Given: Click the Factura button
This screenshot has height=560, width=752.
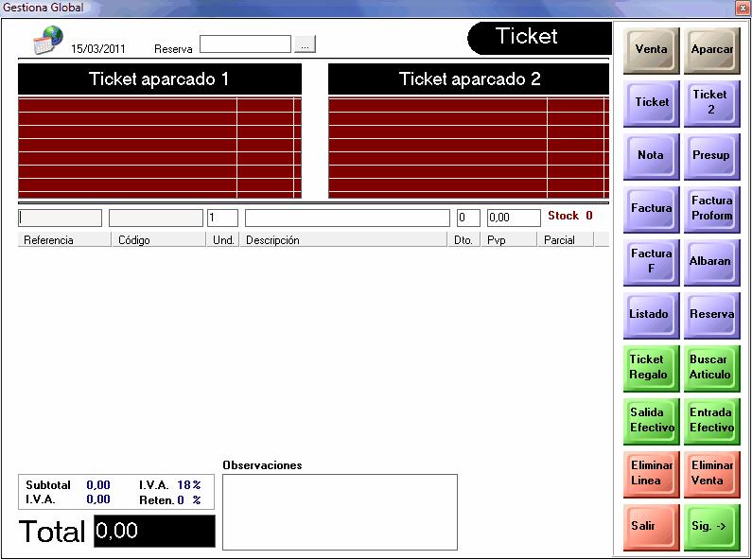Looking at the screenshot, I should (x=652, y=209).
